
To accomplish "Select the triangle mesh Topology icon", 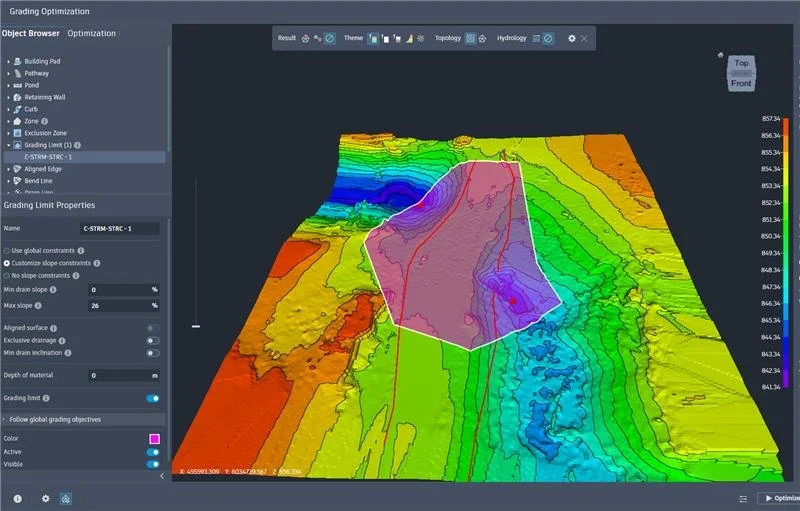I will (483, 38).
